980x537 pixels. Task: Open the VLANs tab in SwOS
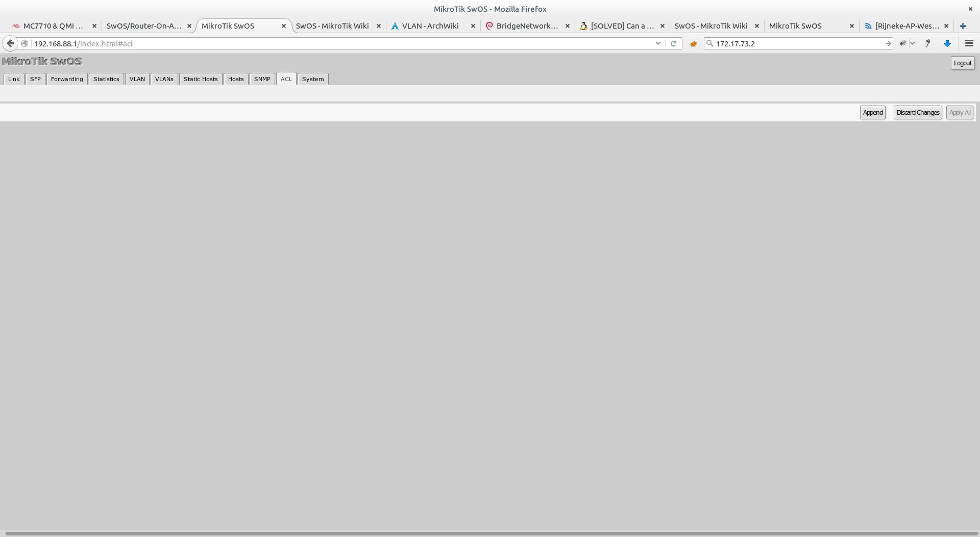pyautogui.click(x=164, y=79)
